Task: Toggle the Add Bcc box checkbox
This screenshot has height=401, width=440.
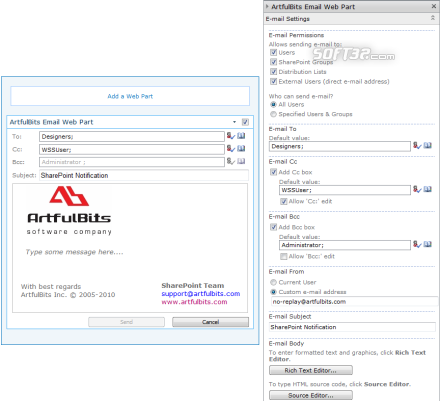Action: [274, 227]
